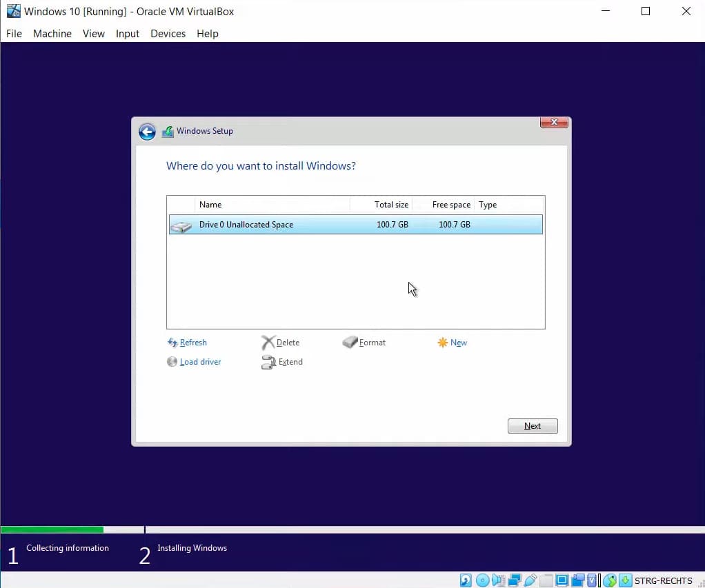This screenshot has height=588, width=705.
Task: Click the hard disk activity icon in status bar
Action: pos(467,580)
